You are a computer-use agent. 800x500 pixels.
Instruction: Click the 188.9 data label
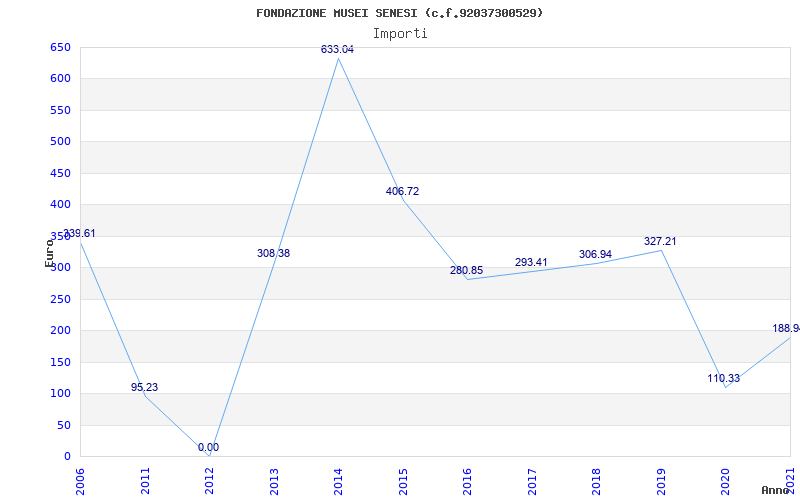coord(786,329)
